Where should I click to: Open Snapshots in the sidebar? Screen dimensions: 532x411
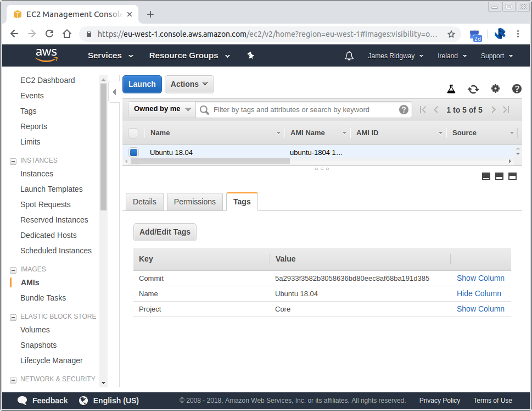(x=38, y=345)
